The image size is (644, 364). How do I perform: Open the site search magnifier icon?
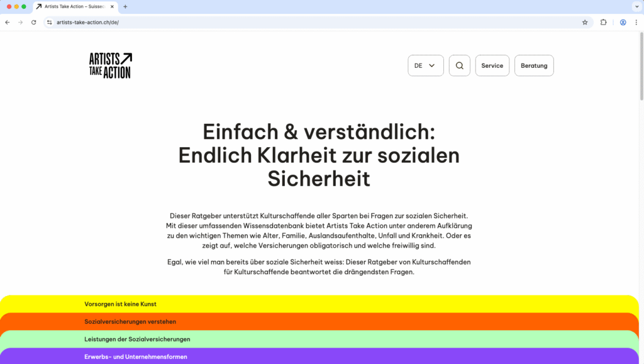pyautogui.click(x=459, y=65)
